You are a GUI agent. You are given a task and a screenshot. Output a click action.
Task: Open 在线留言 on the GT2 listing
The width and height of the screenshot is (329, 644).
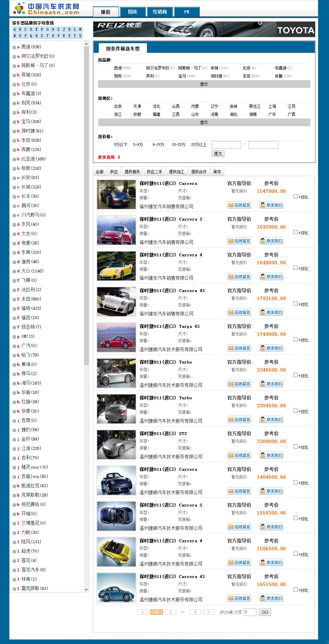click(239, 455)
